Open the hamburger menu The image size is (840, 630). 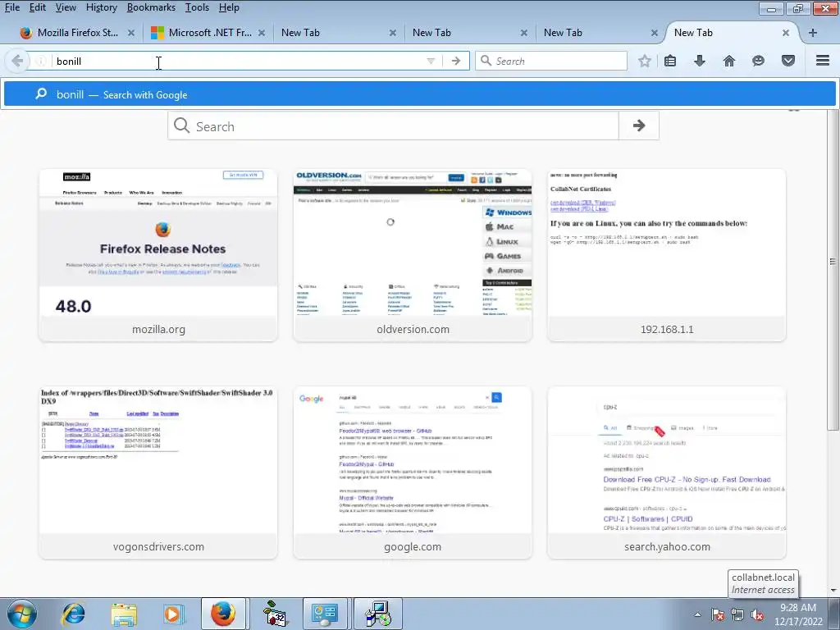tap(823, 61)
